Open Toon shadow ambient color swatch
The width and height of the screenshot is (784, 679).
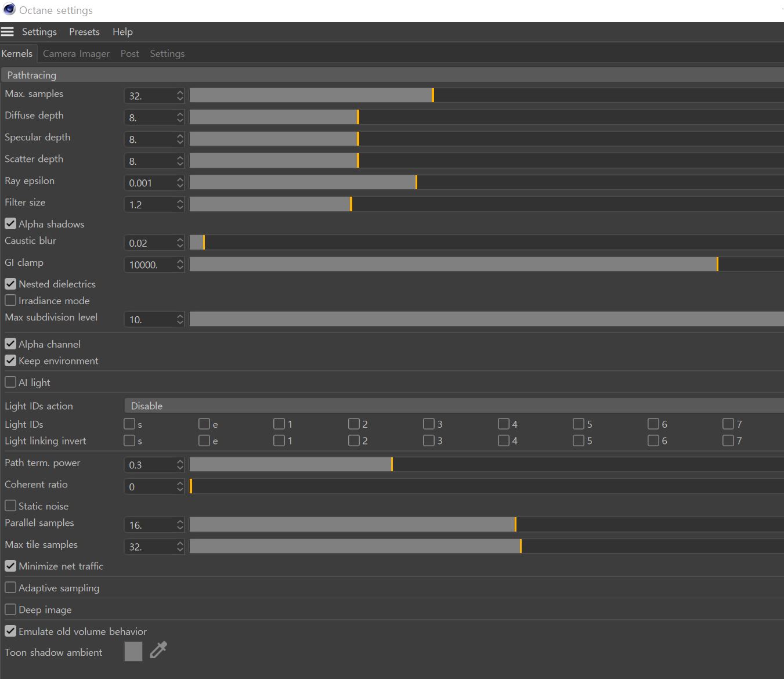coord(133,651)
